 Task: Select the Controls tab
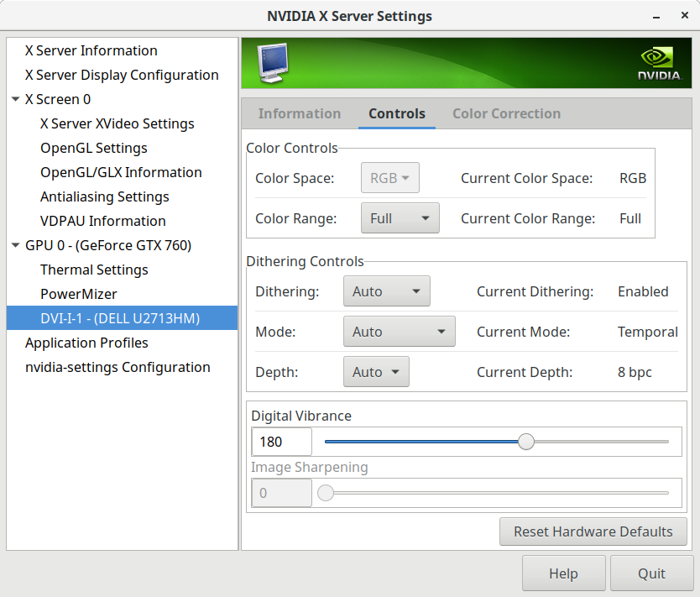click(397, 113)
